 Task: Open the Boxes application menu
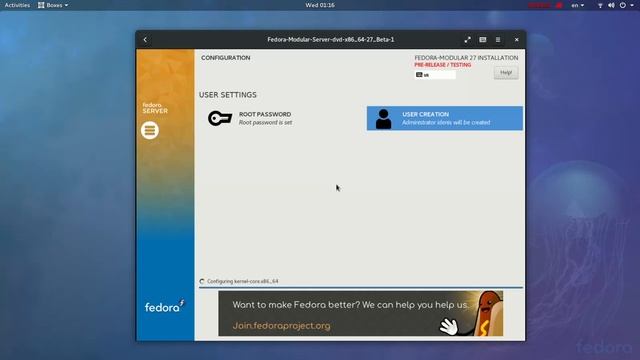[x=53, y=5]
